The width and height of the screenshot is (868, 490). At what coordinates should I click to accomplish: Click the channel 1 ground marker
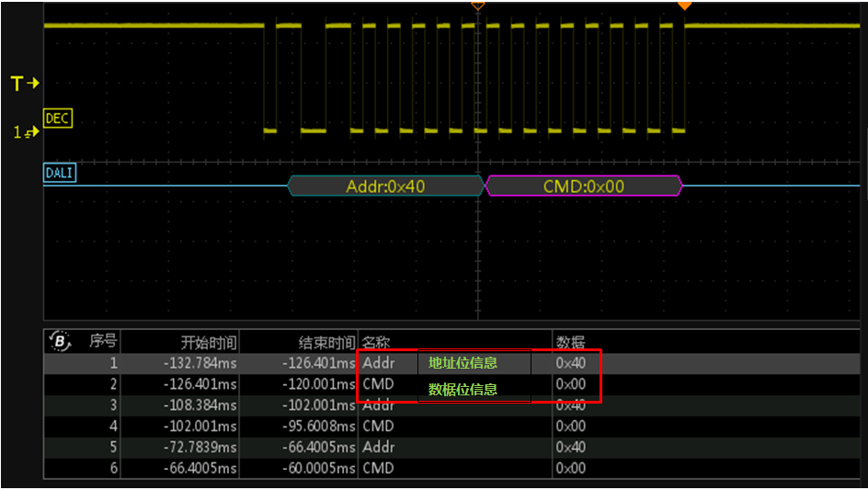[26, 132]
